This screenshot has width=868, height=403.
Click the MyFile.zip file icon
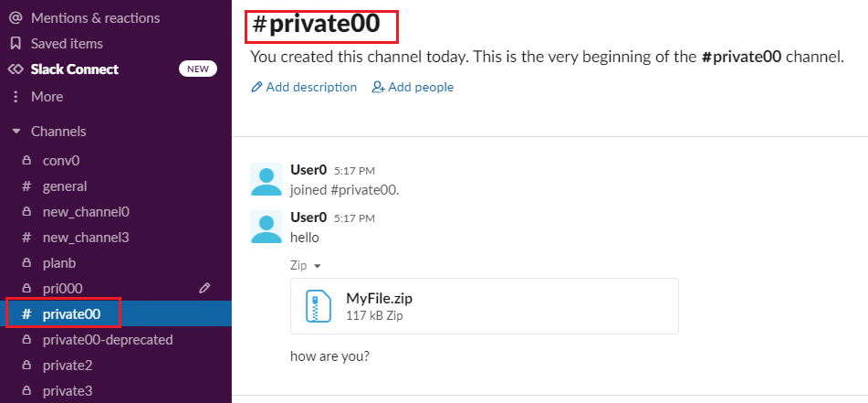coord(319,306)
